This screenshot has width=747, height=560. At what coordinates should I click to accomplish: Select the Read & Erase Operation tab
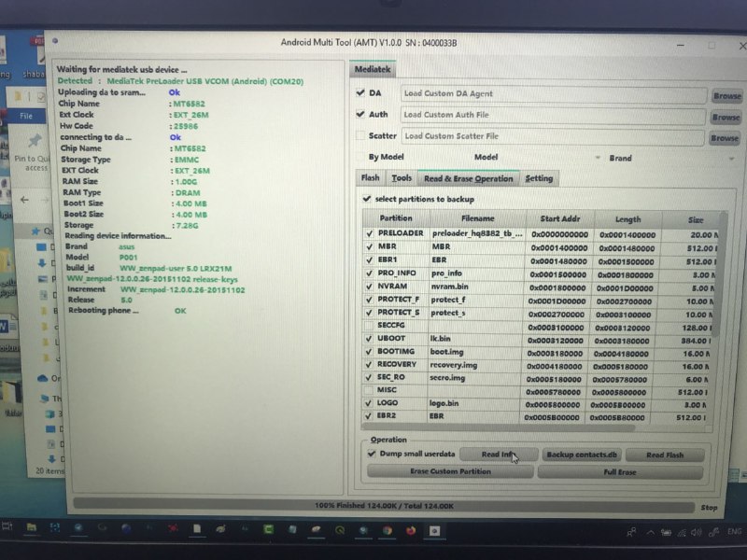469,178
